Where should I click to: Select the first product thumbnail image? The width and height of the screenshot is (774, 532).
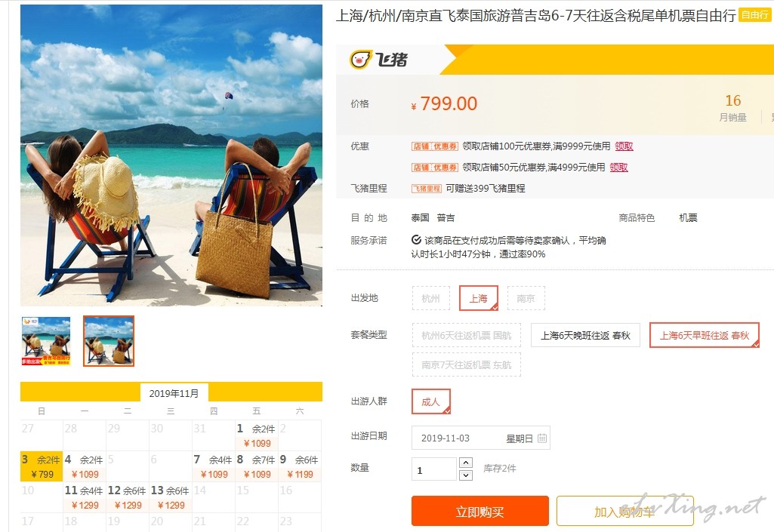pyautogui.click(x=46, y=341)
